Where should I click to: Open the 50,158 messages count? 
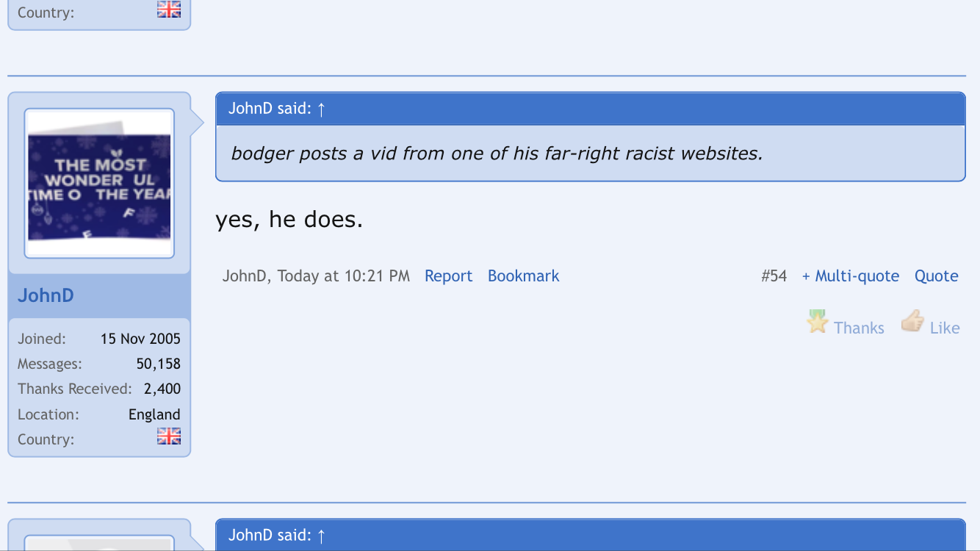(x=158, y=364)
